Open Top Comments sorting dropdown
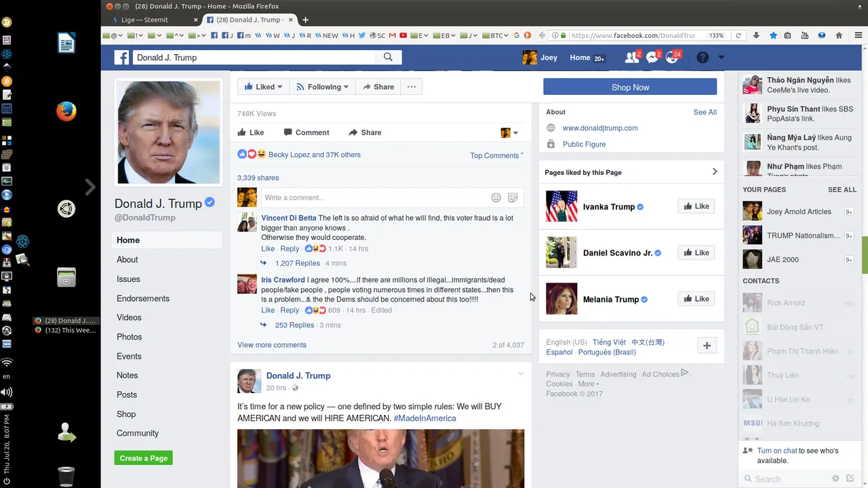Image resolution: width=868 pixels, height=488 pixels. point(496,155)
